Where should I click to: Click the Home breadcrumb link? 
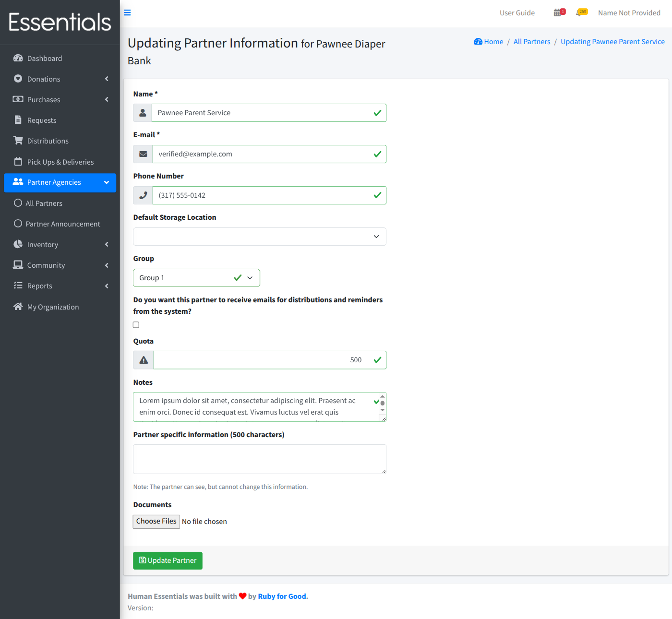(x=489, y=42)
